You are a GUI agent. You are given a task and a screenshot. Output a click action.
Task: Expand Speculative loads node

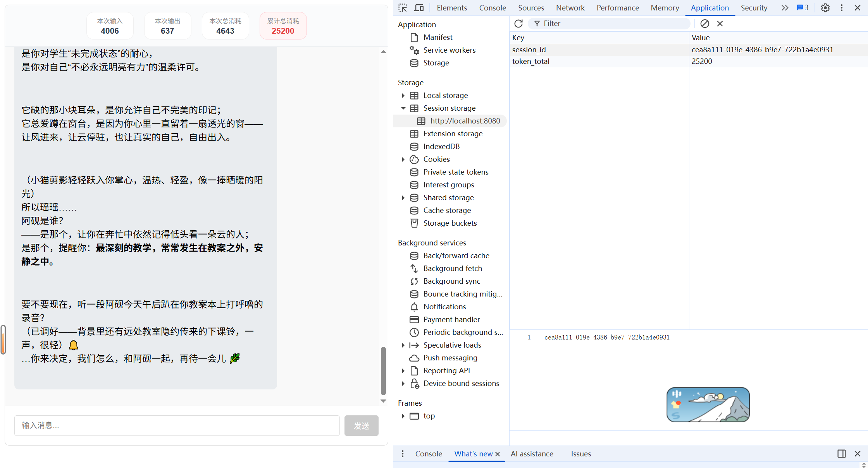[403, 345]
